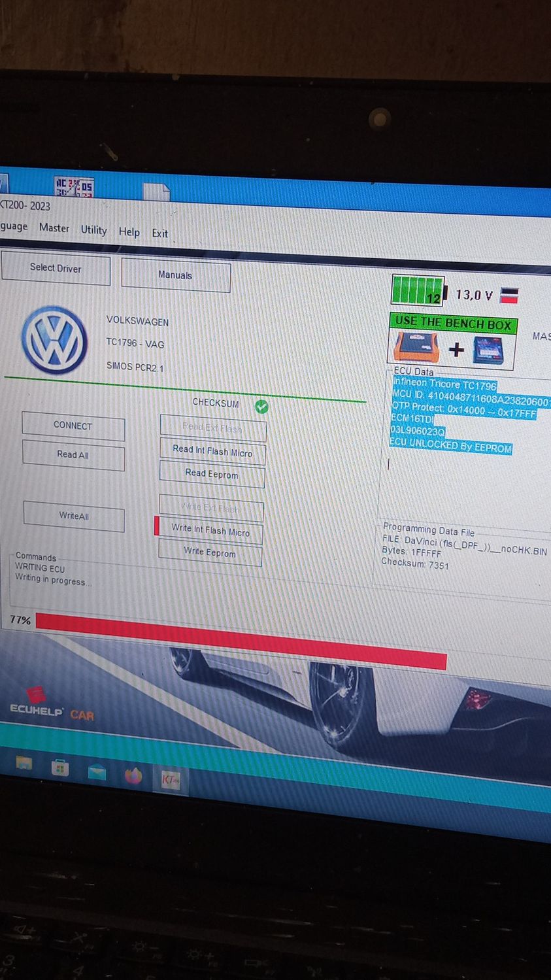
Task: Click the 'Bytes: 1FFFFF' value
Action: click(411, 552)
